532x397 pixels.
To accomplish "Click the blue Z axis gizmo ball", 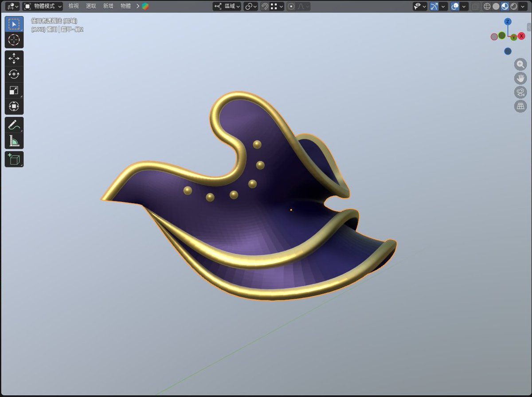I will coord(508,21).
